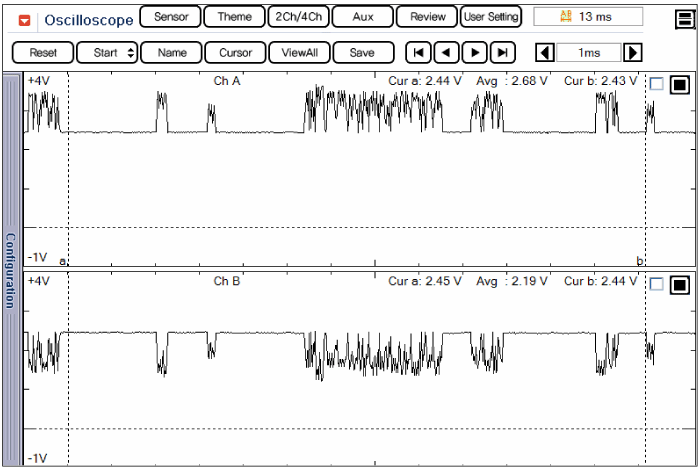This screenshot has height=470, width=700.
Task: Step forward with the next arrow button
Action: [x=475, y=53]
